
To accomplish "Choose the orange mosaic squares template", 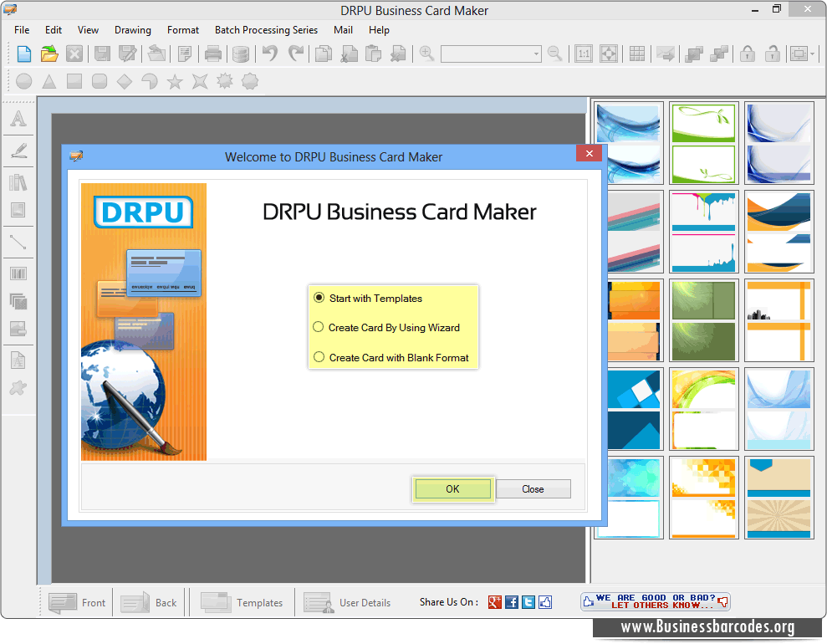I will 703,498.
